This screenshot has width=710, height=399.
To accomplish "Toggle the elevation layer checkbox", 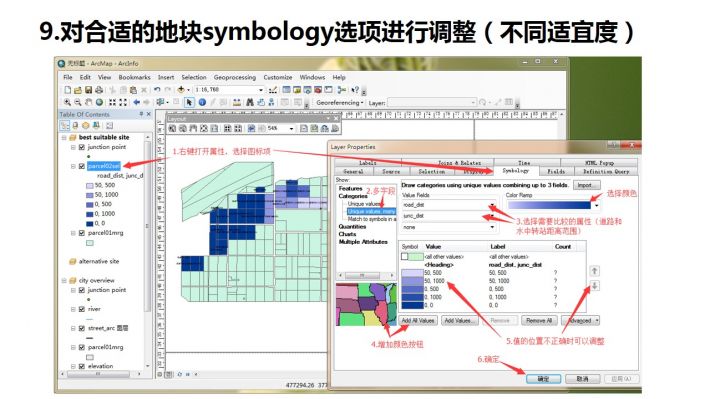I will 82,366.
